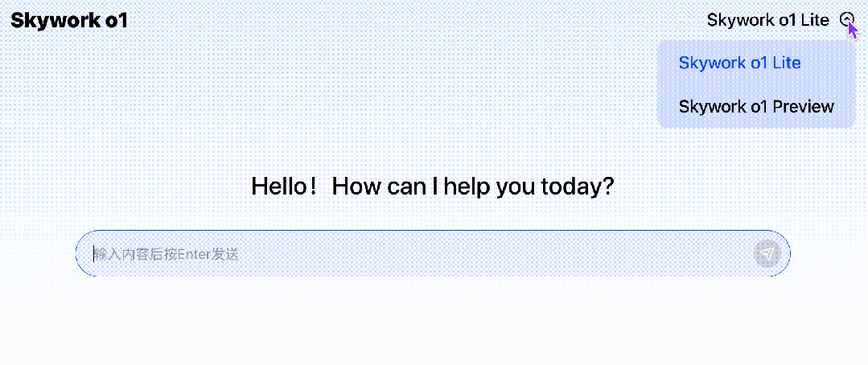Click the bold Skywork o1 brand name
This screenshot has height=365, width=868.
69,21
